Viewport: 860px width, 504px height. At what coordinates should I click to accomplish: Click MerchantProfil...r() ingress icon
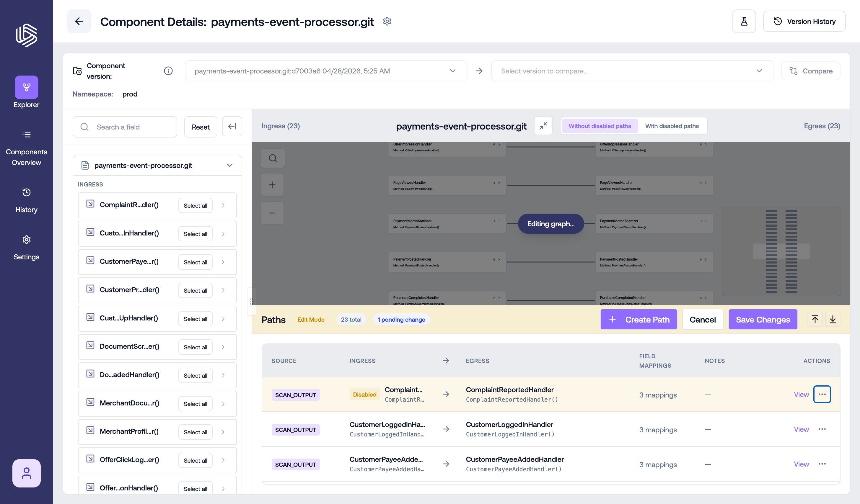(x=90, y=430)
